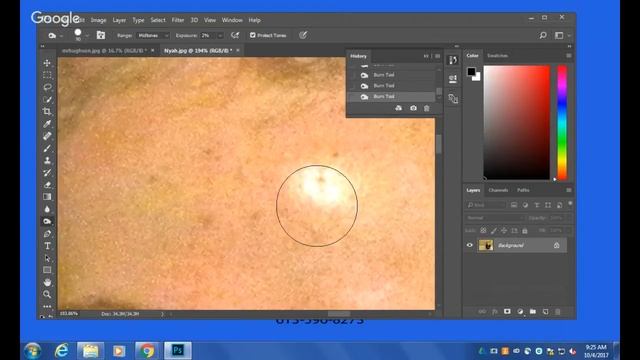Toggle the brush settings panel icon
The width and height of the screenshot is (640, 360).
101,36
